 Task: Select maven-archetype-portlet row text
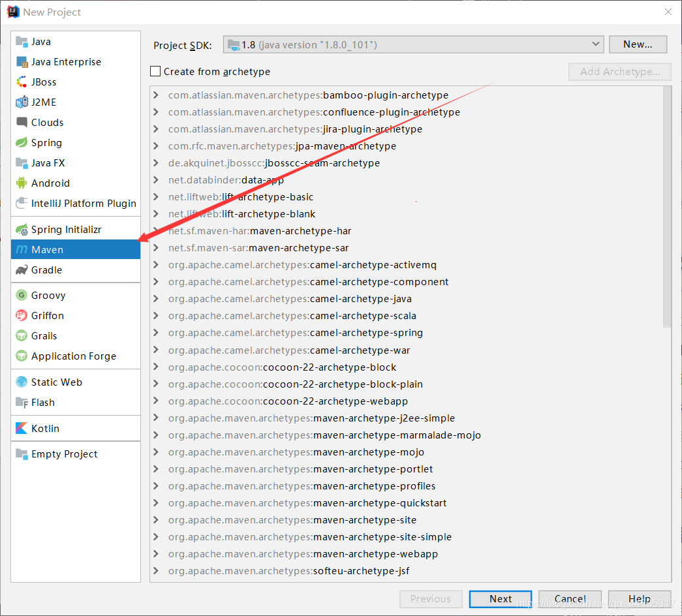coord(301,469)
